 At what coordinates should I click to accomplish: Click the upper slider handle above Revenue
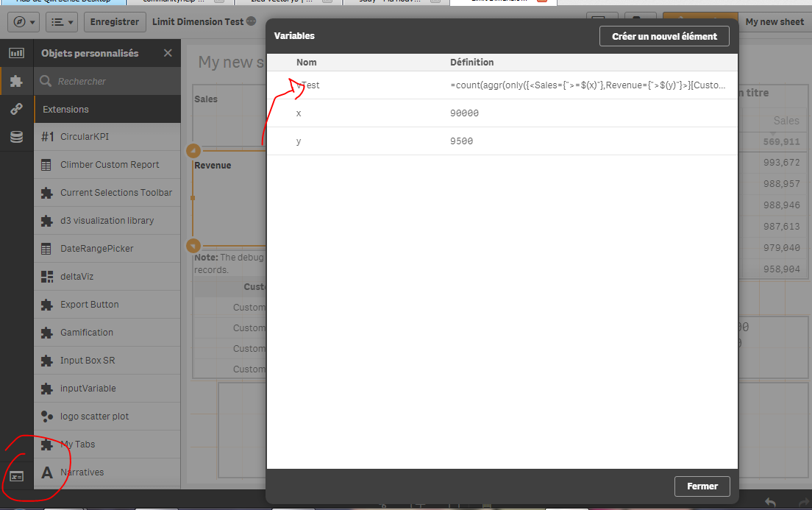coord(193,151)
